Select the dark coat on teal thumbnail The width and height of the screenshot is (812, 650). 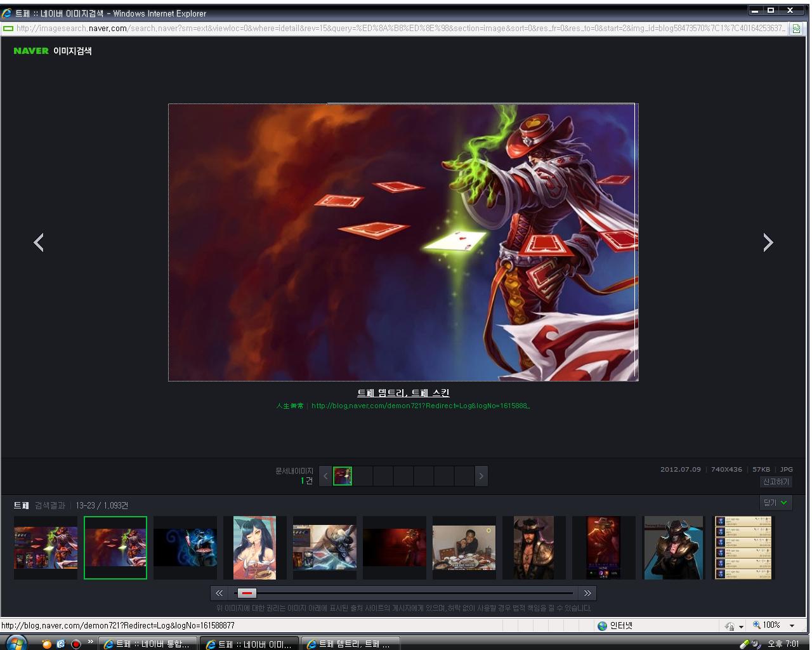coord(674,548)
